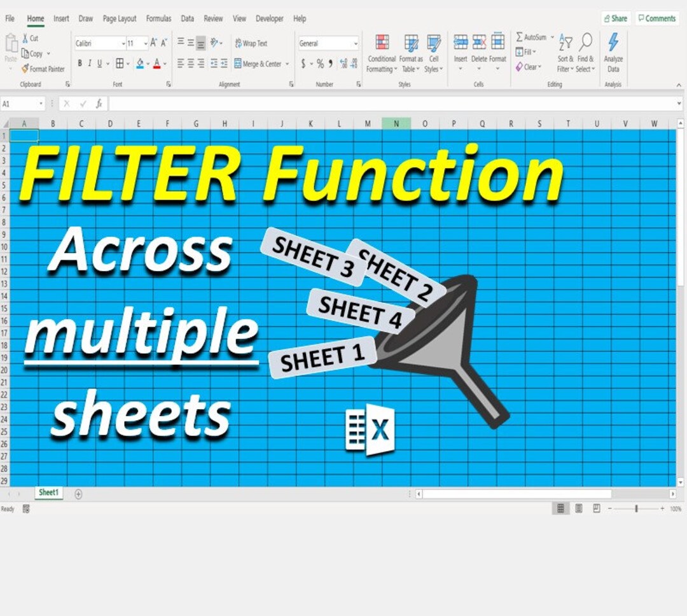Select the Sheet1 tab
The image size is (687, 616).
(x=48, y=493)
